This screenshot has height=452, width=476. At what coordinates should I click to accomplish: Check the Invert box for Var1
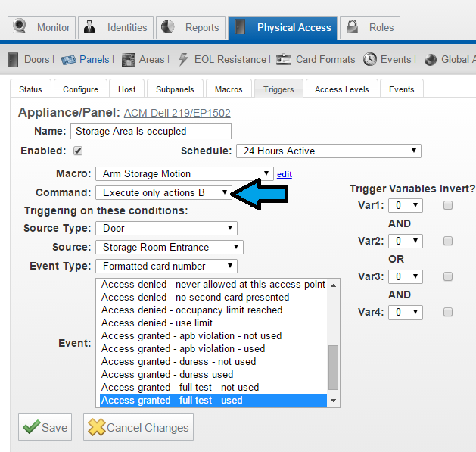[448, 205]
